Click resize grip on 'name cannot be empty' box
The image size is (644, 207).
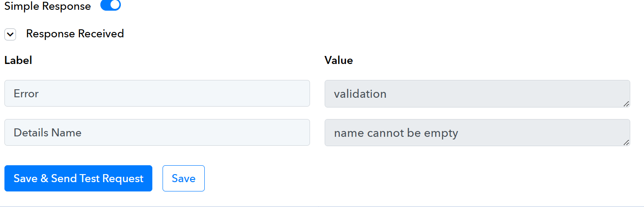pyautogui.click(x=626, y=142)
